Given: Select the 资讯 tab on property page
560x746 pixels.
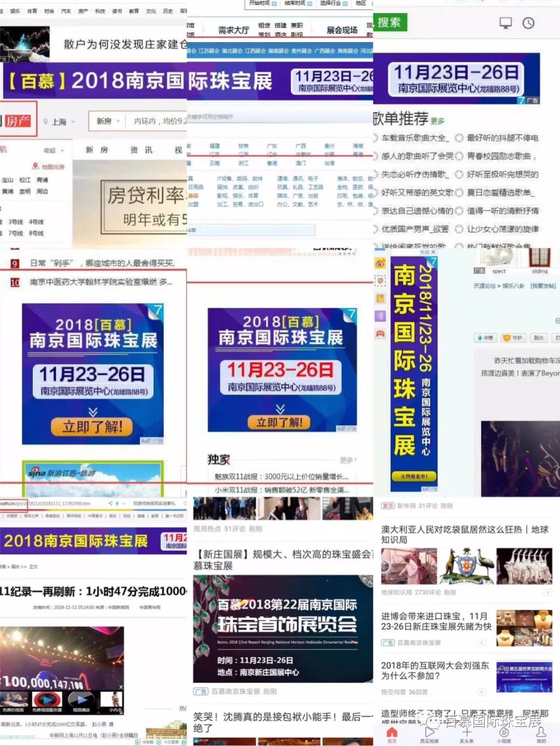Looking at the screenshot, I should tap(141, 150).
